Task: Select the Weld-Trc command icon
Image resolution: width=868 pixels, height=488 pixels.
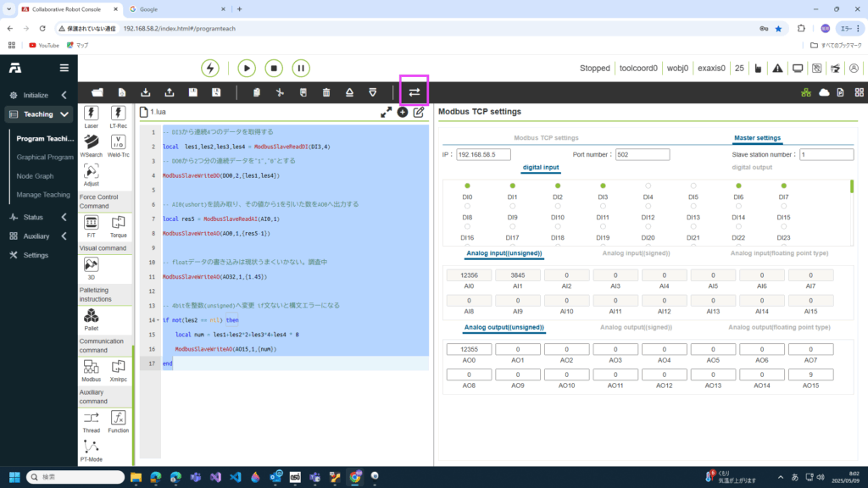Action: (x=118, y=146)
